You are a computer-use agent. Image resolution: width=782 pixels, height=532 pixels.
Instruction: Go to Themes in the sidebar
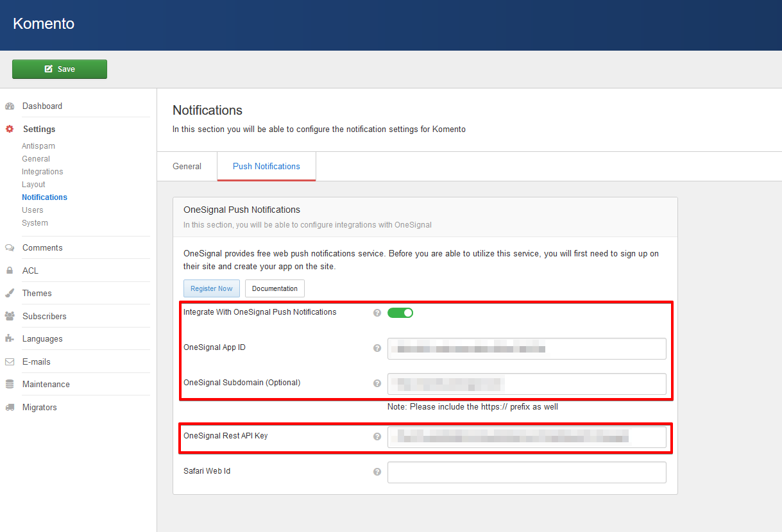[37, 294]
